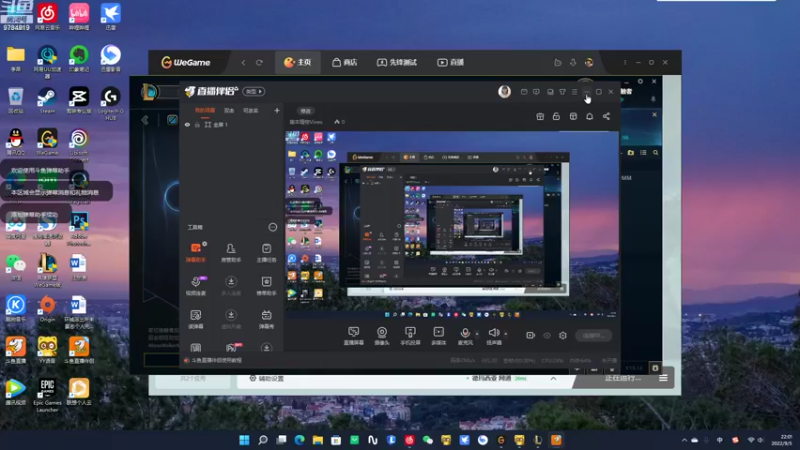Click the 修改 room info button

(305, 111)
